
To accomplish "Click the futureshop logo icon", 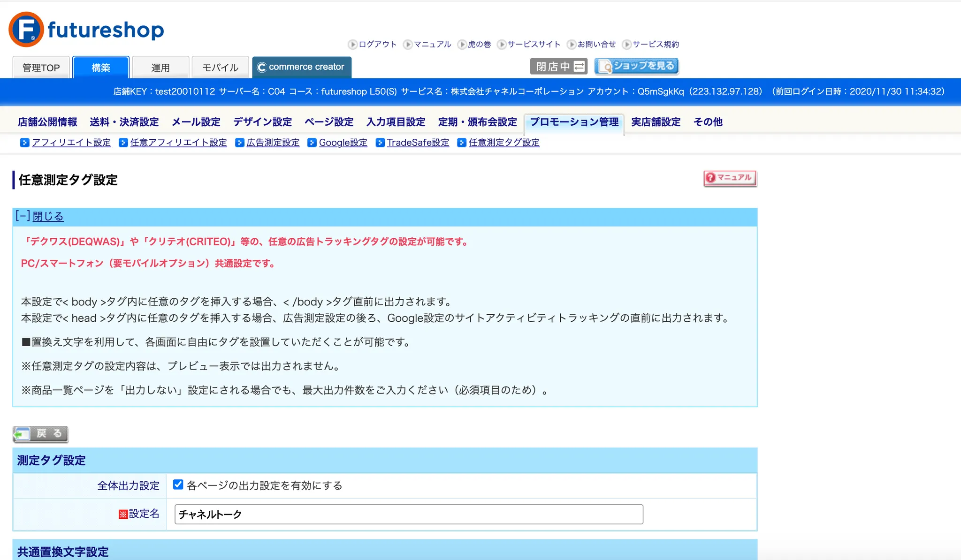I will coord(26,30).
